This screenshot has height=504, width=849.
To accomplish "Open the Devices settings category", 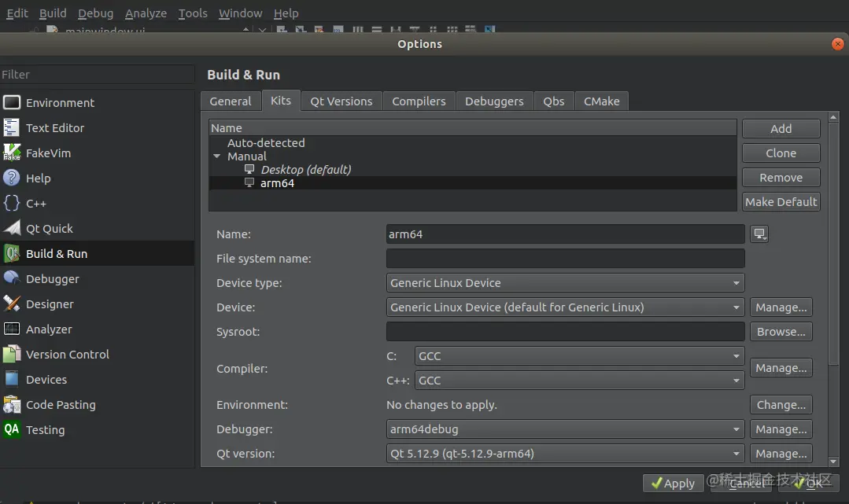I will click(98, 380).
